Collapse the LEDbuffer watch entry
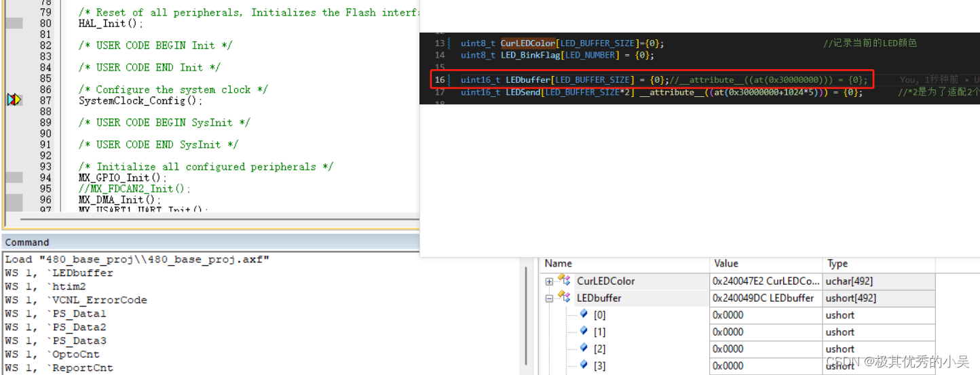The height and width of the screenshot is (375, 980). [549, 298]
